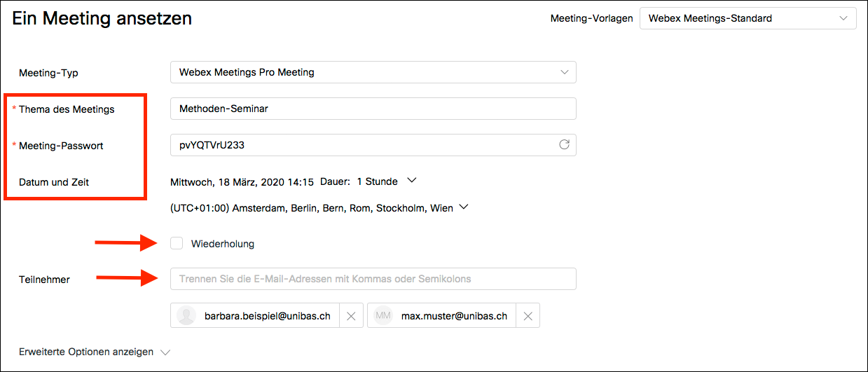Focus the Teilnehmer email address field
This screenshot has height=372, width=868.
point(373,278)
